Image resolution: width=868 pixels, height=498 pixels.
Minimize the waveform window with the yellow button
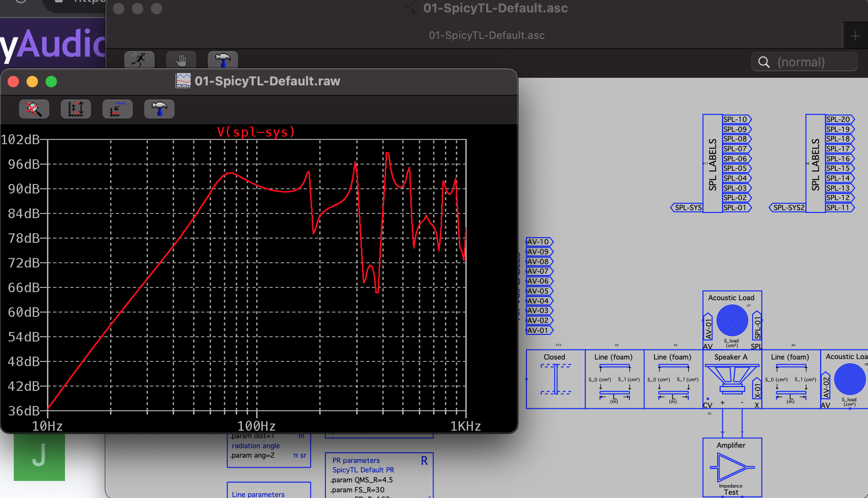click(32, 82)
